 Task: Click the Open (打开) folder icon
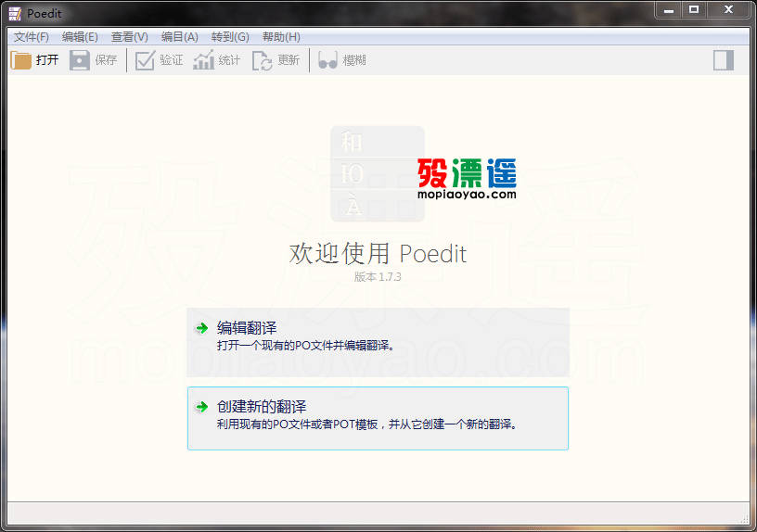tap(20, 60)
